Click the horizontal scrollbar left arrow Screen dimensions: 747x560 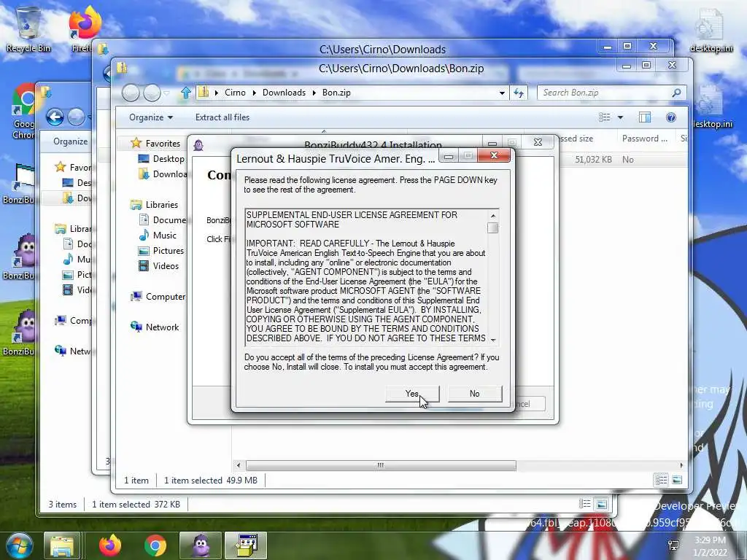coord(239,465)
